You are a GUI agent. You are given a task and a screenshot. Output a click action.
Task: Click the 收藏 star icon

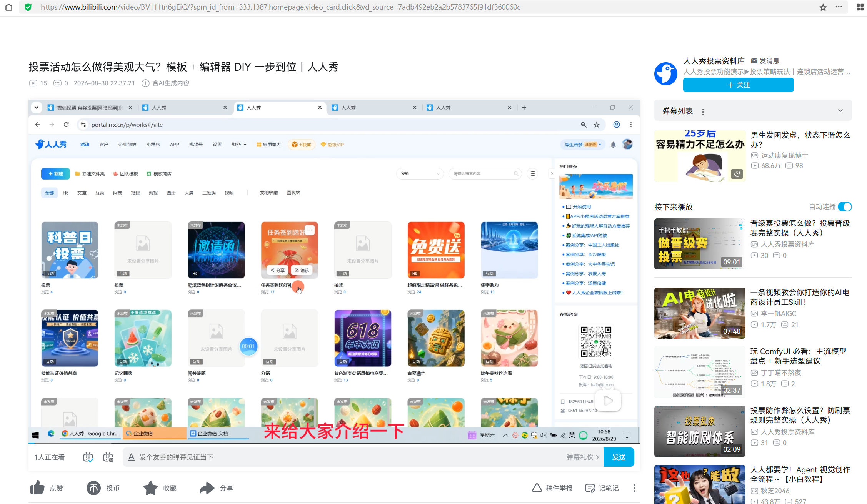click(150, 488)
